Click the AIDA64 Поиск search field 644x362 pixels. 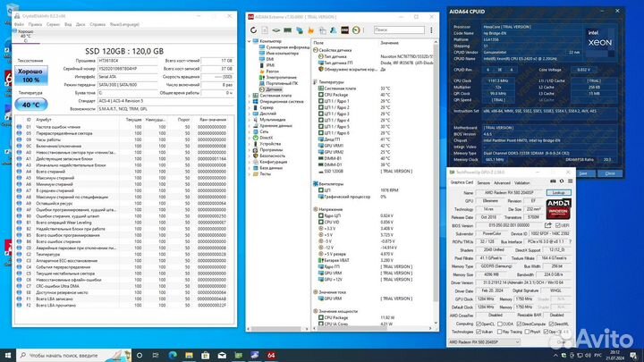click(399, 30)
